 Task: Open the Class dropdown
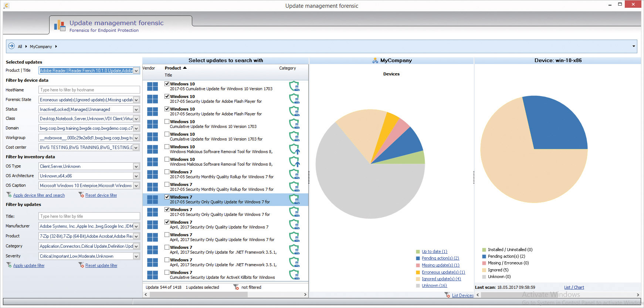click(136, 119)
